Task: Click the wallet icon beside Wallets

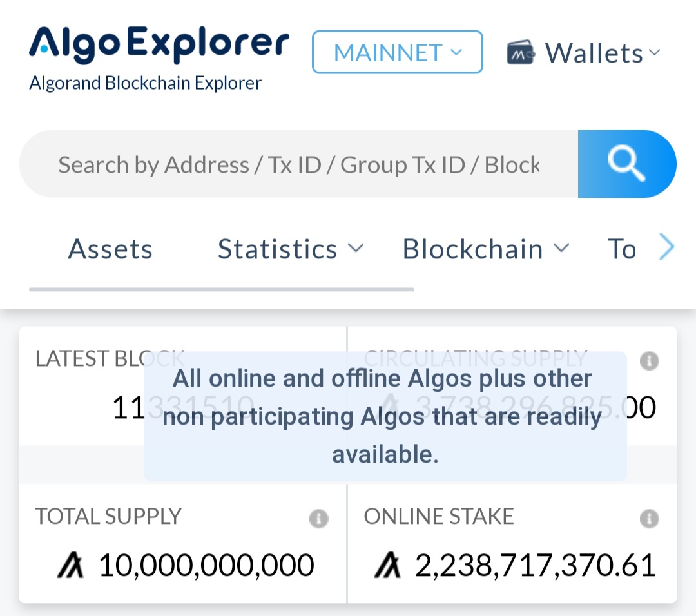Action: [521, 52]
